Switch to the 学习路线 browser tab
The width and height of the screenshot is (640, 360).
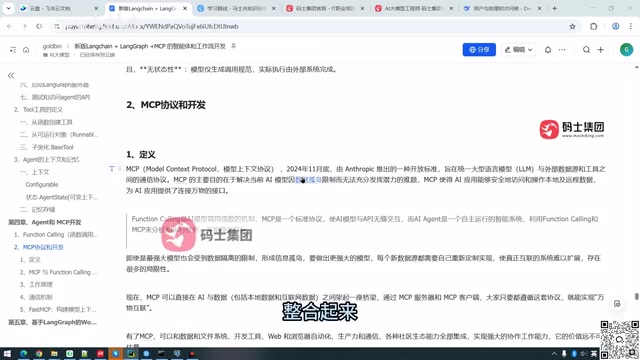(236, 8)
